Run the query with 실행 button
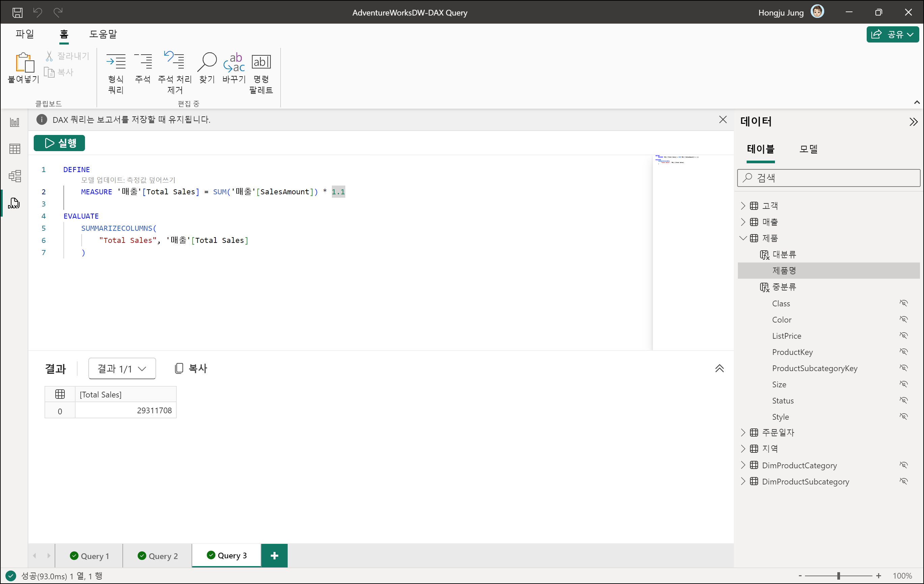Screen dimensions: 924x584 (x=59, y=143)
